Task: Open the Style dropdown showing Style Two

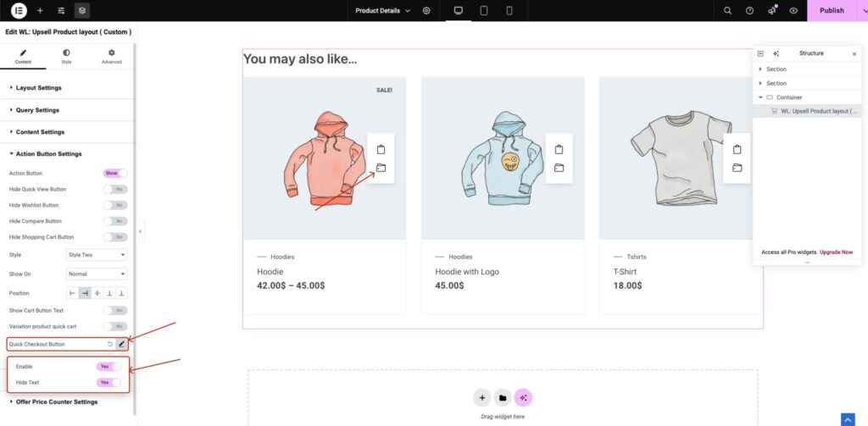Action: 97,255
